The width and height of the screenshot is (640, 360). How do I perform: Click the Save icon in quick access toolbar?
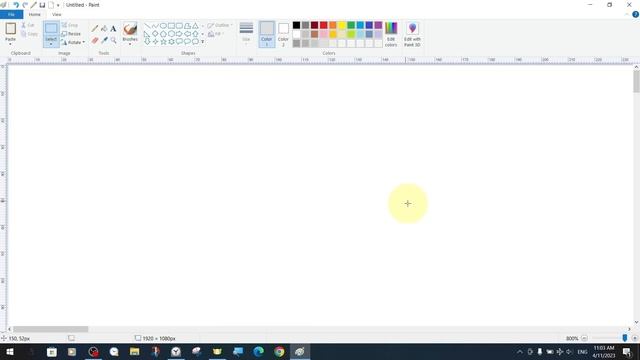[42, 5]
